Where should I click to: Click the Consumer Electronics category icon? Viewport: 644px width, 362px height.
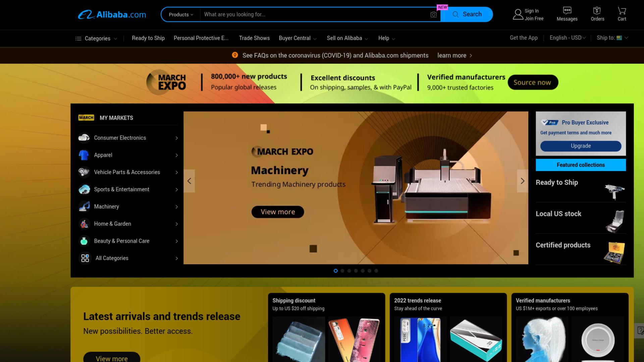84,138
